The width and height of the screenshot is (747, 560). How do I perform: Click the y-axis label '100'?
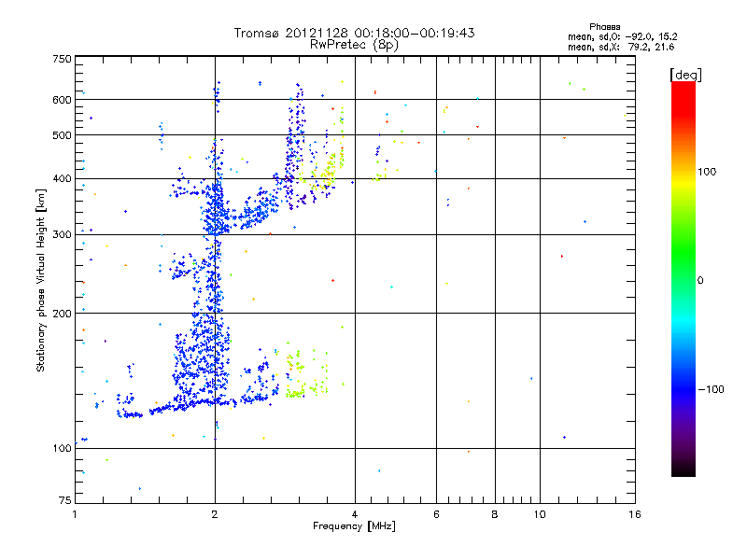62,449
